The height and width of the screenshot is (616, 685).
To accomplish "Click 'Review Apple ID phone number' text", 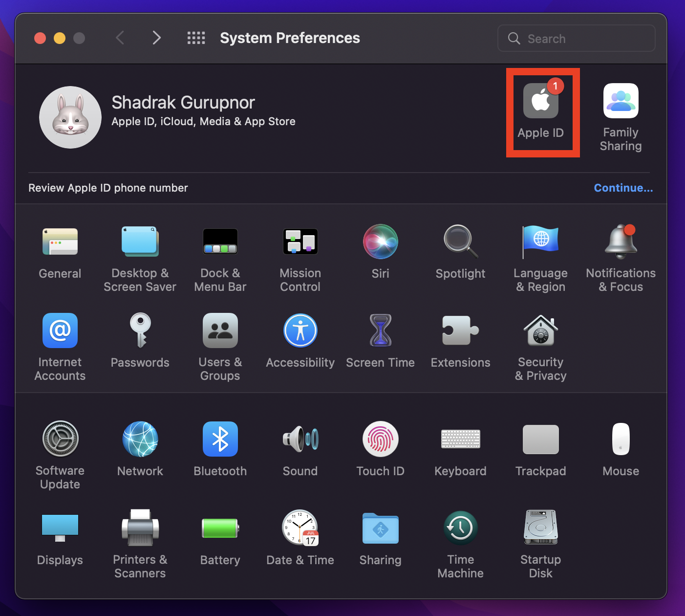I will point(108,188).
